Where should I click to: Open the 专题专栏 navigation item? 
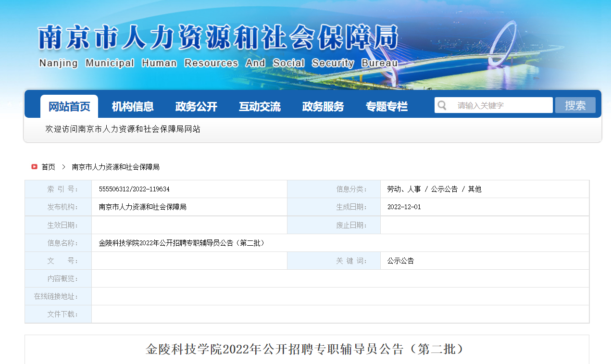pos(387,107)
